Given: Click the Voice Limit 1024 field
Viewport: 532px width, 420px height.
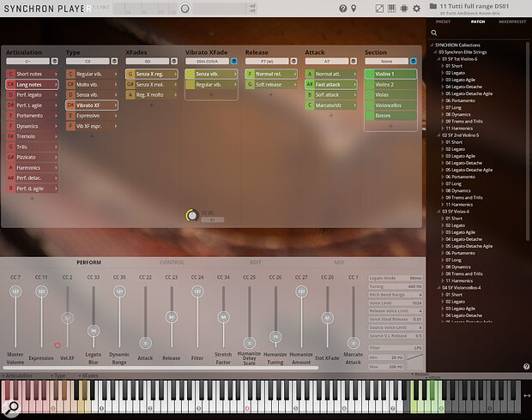Looking at the screenshot, I should [x=396, y=303].
